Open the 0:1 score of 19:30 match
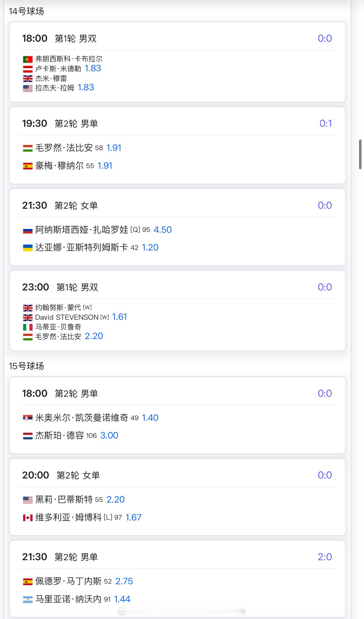 pos(326,123)
